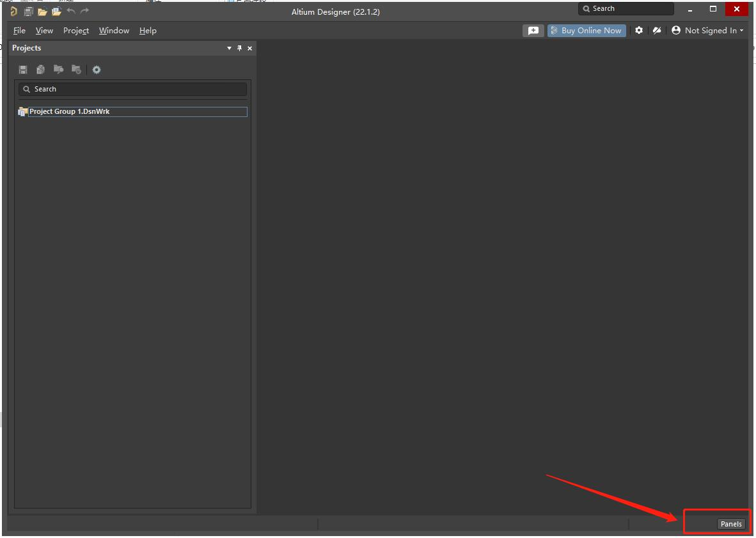Click the save icon in Projects toolbar
The width and height of the screenshot is (756, 538).
(x=23, y=70)
